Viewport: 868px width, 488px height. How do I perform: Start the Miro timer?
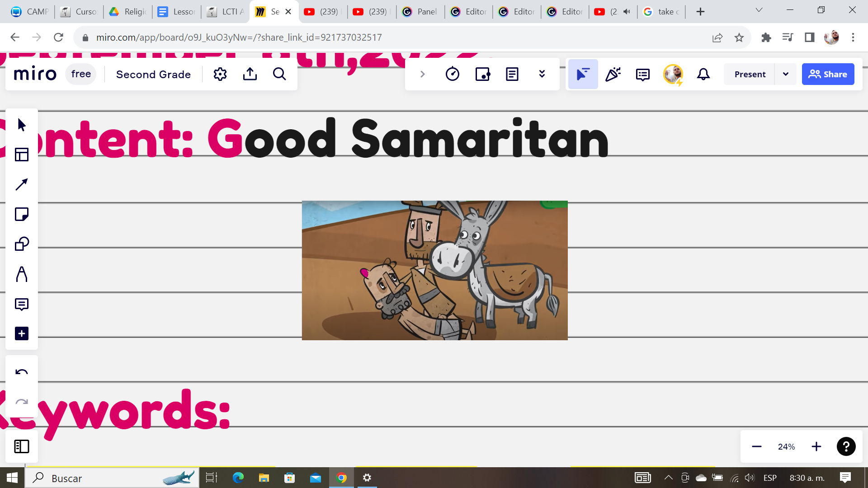[x=453, y=74]
